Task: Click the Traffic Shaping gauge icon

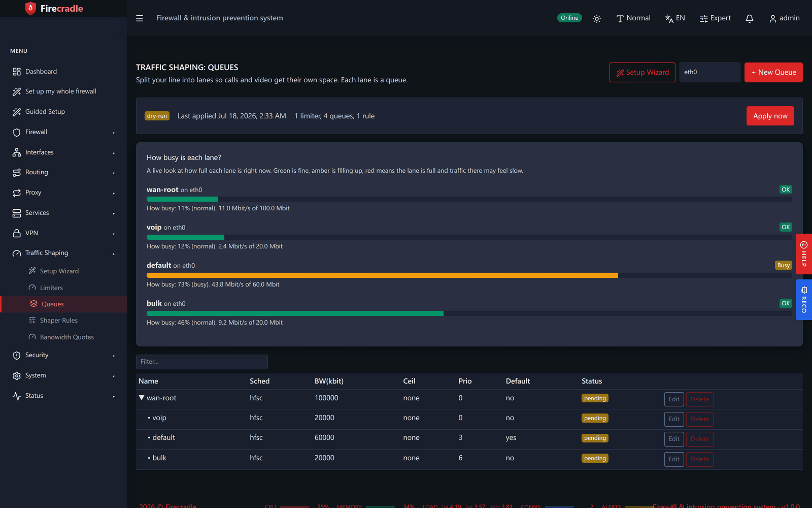Action: point(17,253)
